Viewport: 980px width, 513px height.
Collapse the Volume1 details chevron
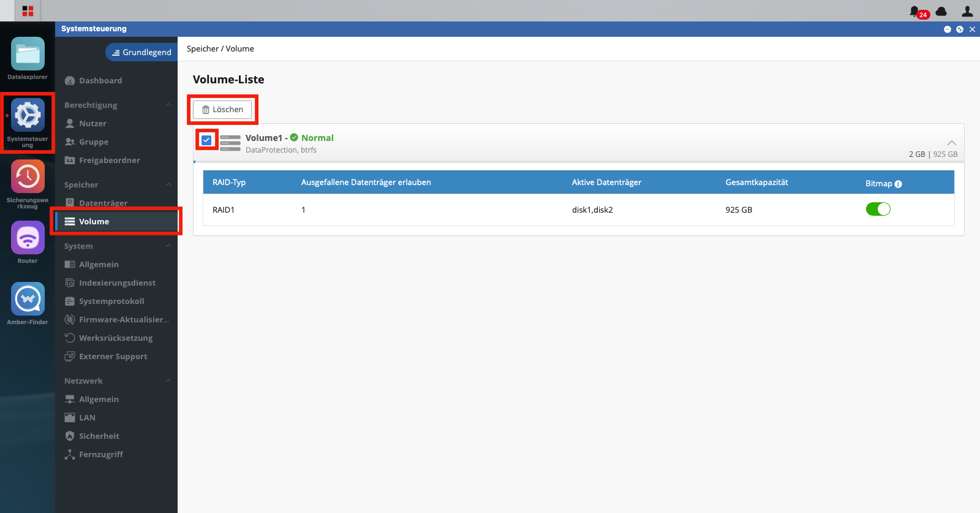[951, 142]
